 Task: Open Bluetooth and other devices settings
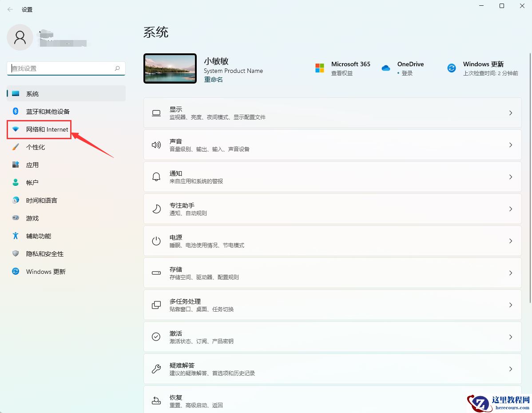40,111
